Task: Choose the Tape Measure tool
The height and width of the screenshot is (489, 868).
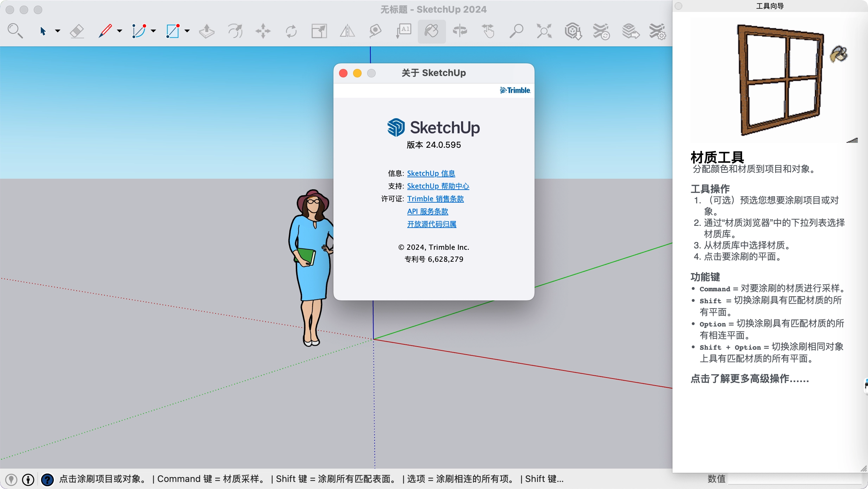Action: pos(375,31)
